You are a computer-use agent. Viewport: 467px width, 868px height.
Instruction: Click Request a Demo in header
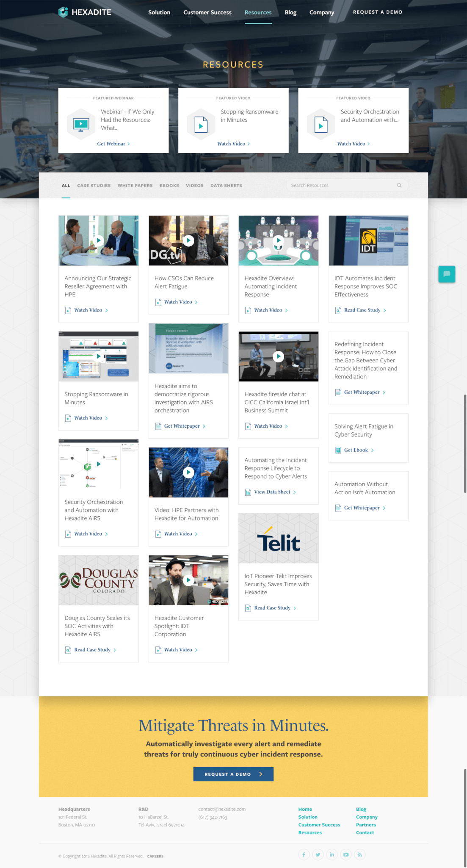coord(378,12)
